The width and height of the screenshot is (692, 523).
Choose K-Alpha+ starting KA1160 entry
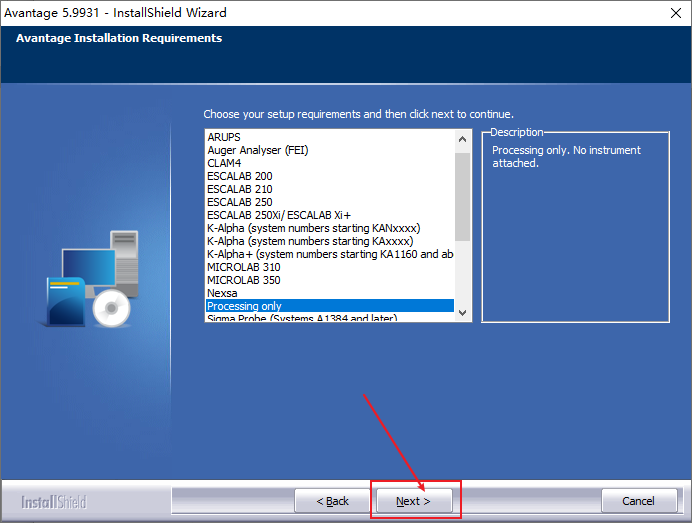[330, 254]
